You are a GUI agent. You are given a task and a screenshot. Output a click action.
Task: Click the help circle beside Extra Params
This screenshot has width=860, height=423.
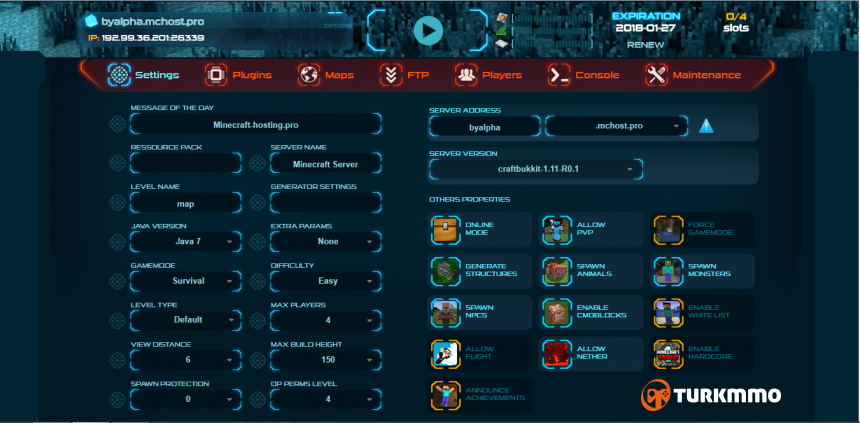tap(258, 242)
